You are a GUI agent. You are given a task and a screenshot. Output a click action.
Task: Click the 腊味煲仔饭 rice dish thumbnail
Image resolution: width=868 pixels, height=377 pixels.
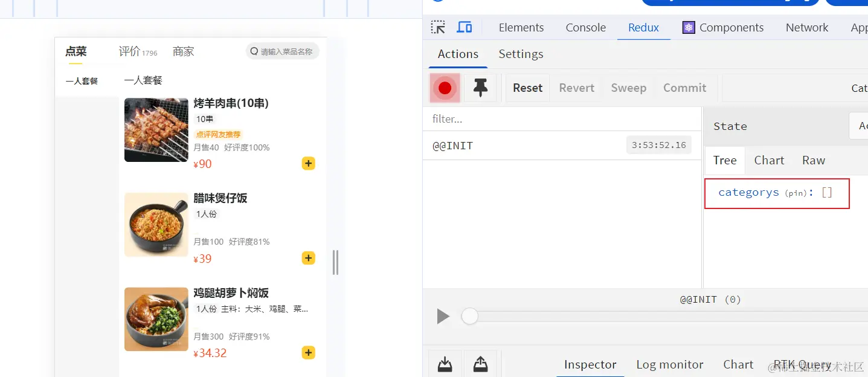tap(156, 225)
